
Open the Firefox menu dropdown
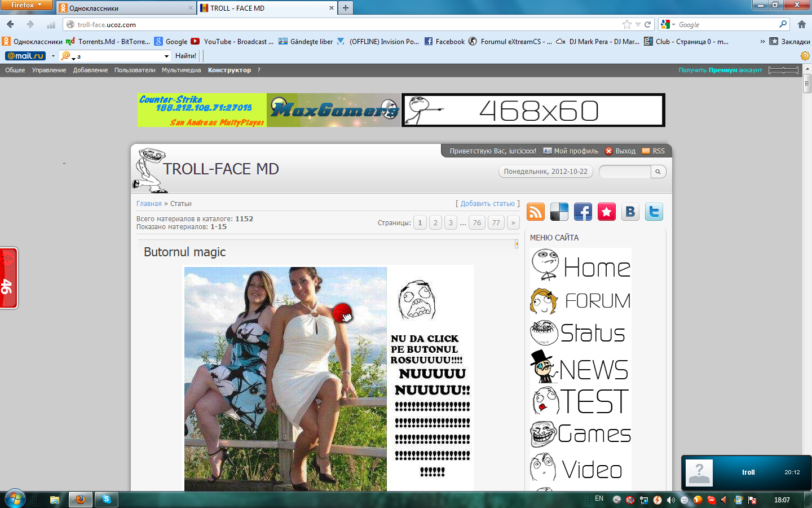click(26, 5)
